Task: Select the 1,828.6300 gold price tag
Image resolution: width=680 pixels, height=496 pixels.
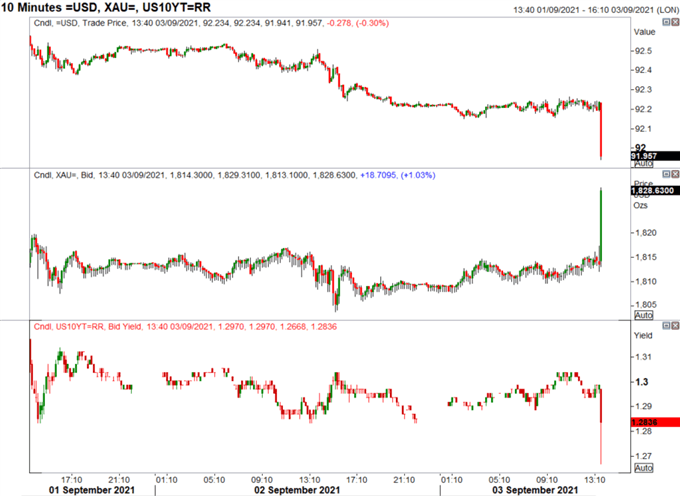Action: coord(655,190)
